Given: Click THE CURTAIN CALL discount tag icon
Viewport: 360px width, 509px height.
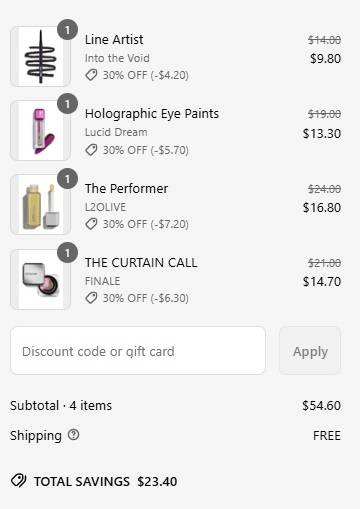Looking at the screenshot, I should pyautogui.click(x=91, y=298).
